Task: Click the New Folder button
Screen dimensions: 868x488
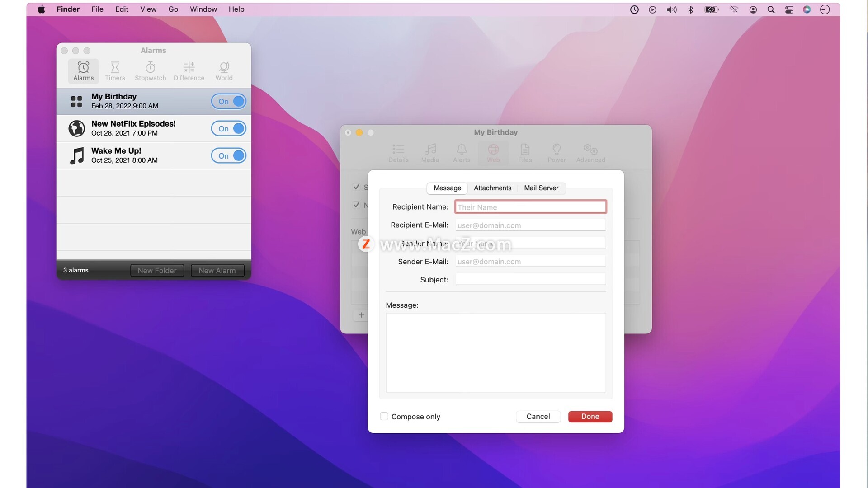Action: coord(157,270)
